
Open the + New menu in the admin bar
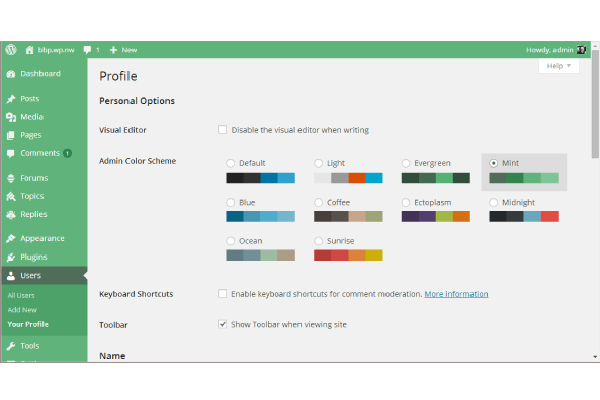pyautogui.click(x=123, y=49)
